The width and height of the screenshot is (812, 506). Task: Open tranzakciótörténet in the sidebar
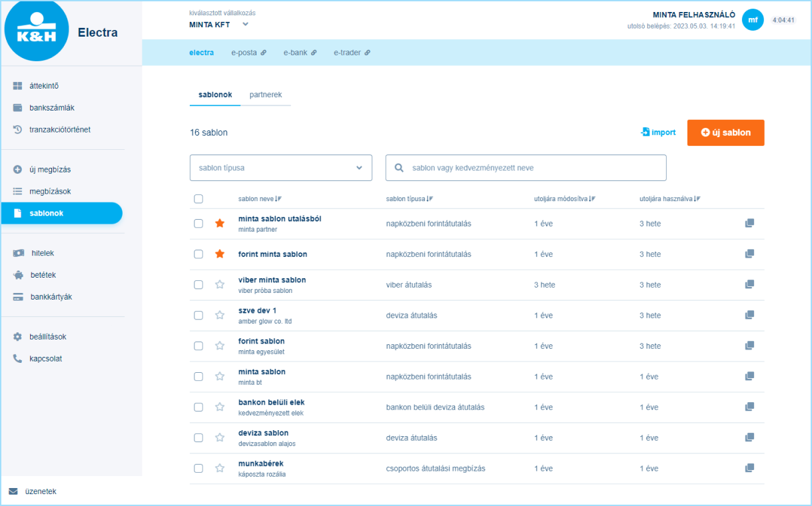59,130
